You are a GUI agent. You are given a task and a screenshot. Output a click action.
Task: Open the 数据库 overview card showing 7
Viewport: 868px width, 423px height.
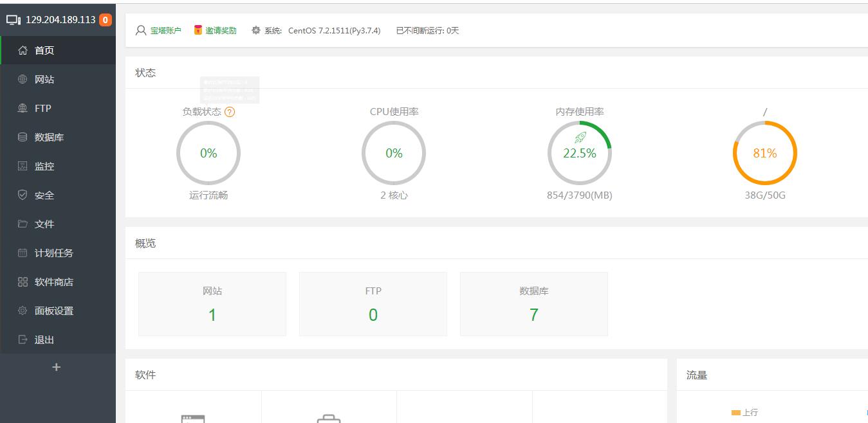533,304
